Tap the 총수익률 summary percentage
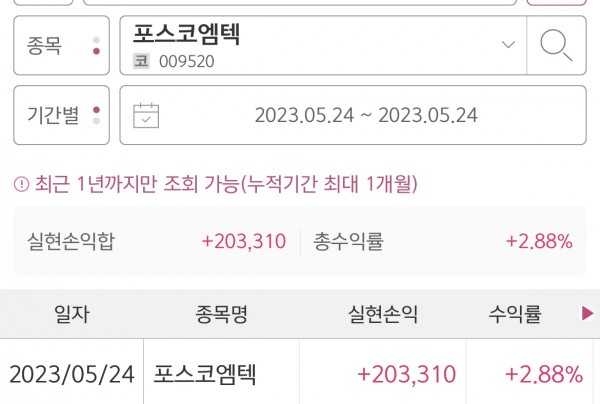600x404 pixels. point(539,241)
